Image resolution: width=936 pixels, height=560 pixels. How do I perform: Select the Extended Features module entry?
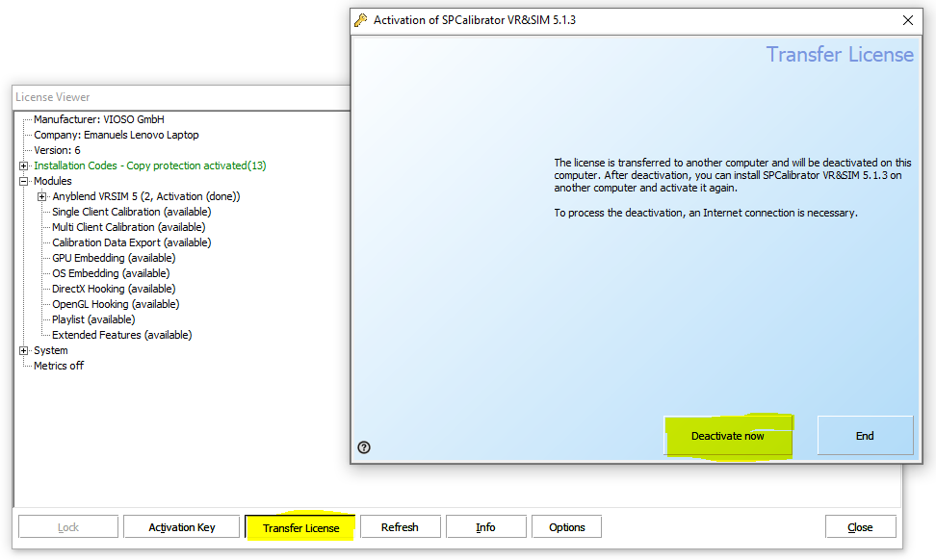(x=121, y=335)
